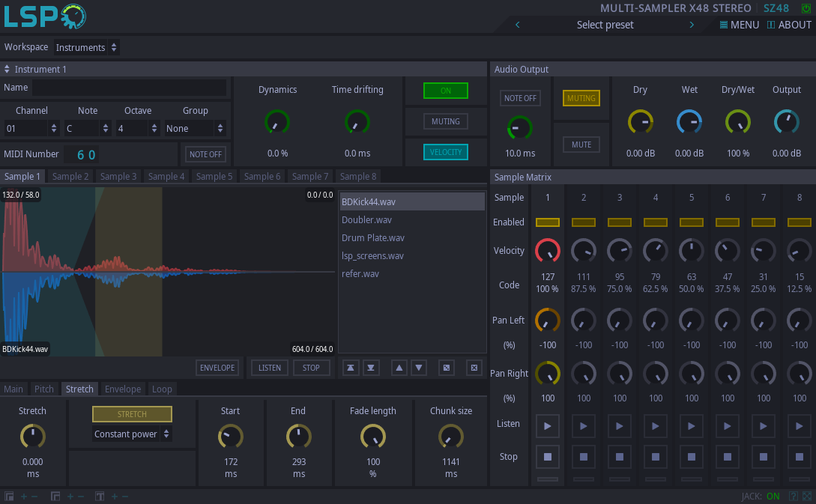Viewport: 816px width, 504px height.
Task: Click the MUTE button in Audio Output
Action: click(581, 145)
